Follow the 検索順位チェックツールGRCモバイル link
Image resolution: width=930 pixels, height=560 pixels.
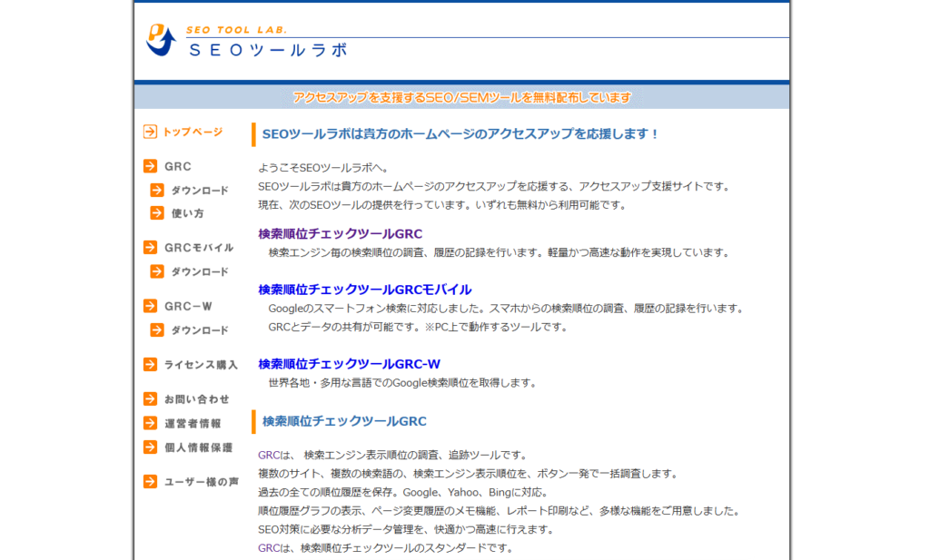pyautogui.click(x=365, y=290)
